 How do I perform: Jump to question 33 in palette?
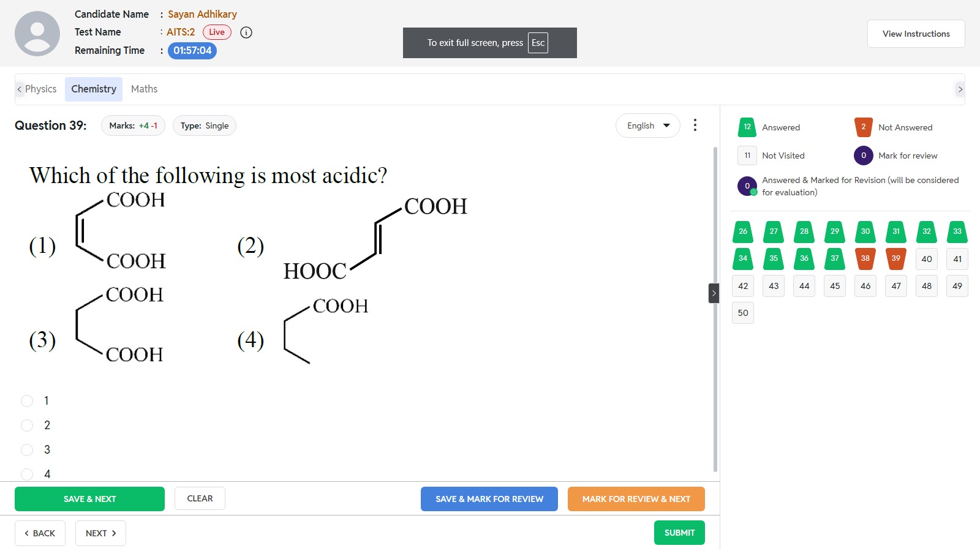coord(957,231)
